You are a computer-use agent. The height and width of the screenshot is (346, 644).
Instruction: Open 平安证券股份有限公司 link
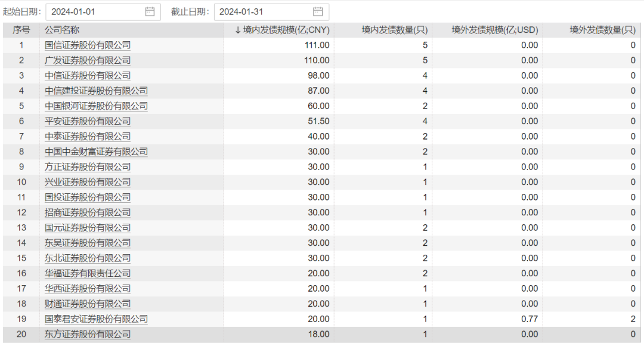tap(88, 121)
